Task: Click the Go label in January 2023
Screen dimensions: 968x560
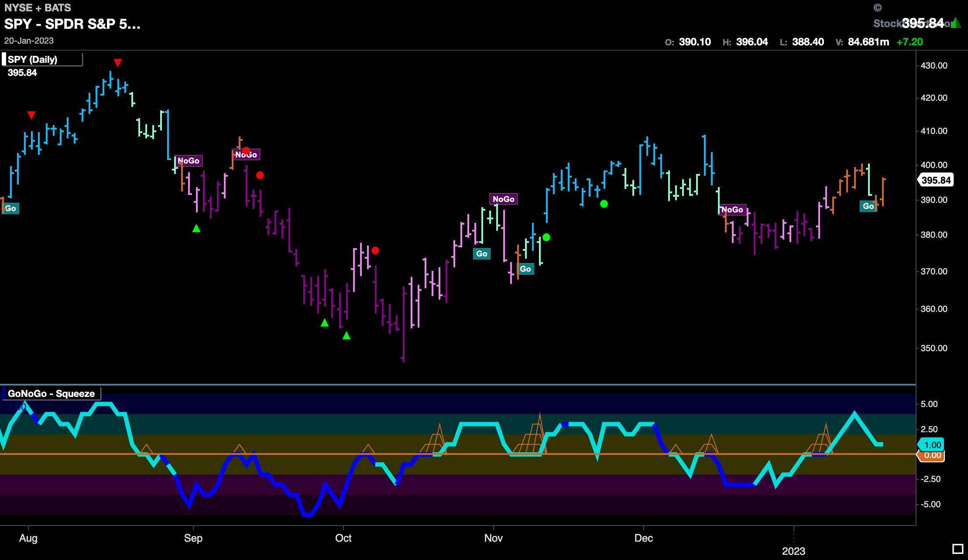Action: coord(868,206)
